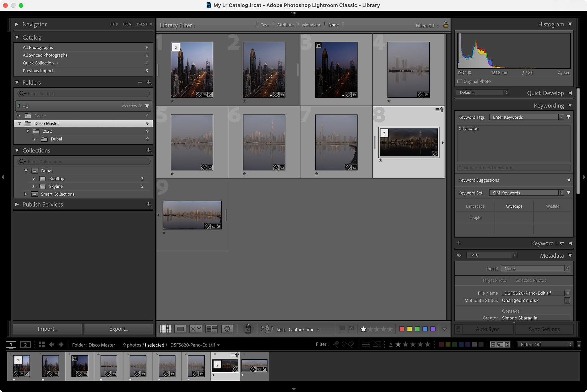The image size is (587, 392).
Task: Toggle the Metadata panel eye icon
Action: [459, 255]
